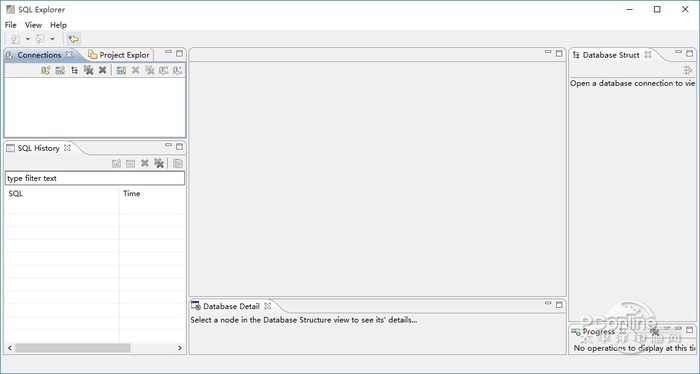
Task: Click greyed double-X icon in Connections toolbar
Action: pyautogui.click(x=150, y=70)
